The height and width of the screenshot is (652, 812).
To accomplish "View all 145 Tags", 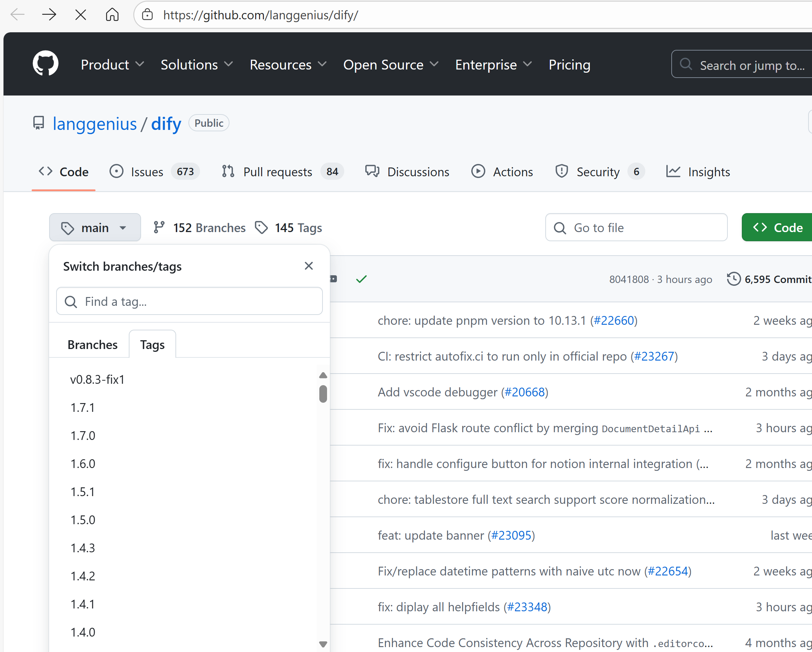I will 288,227.
